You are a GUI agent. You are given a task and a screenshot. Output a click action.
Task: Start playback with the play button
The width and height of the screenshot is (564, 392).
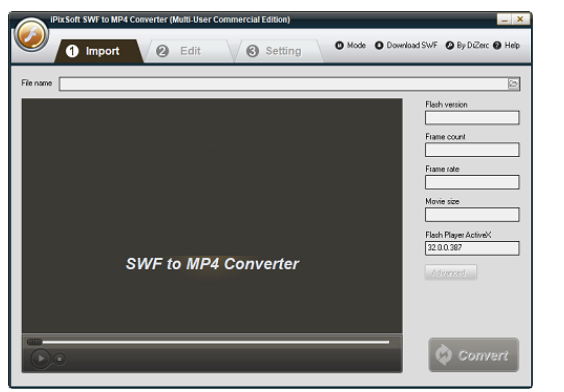click(40, 359)
